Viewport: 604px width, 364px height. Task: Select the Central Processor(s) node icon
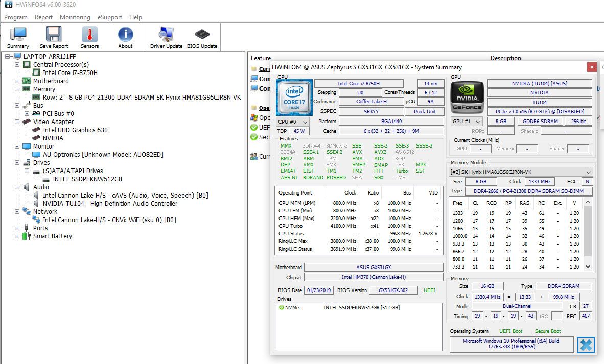(x=27, y=65)
